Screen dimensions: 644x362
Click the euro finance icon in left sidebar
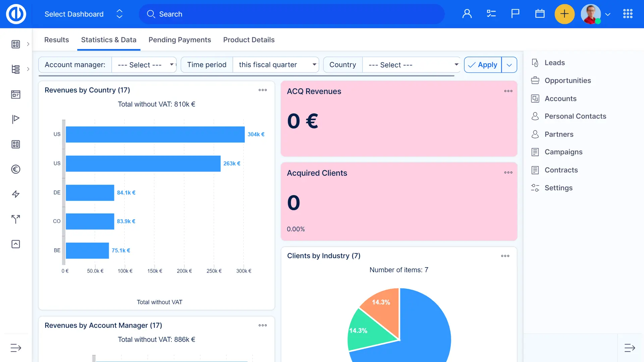pyautogui.click(x=16, y=169)
